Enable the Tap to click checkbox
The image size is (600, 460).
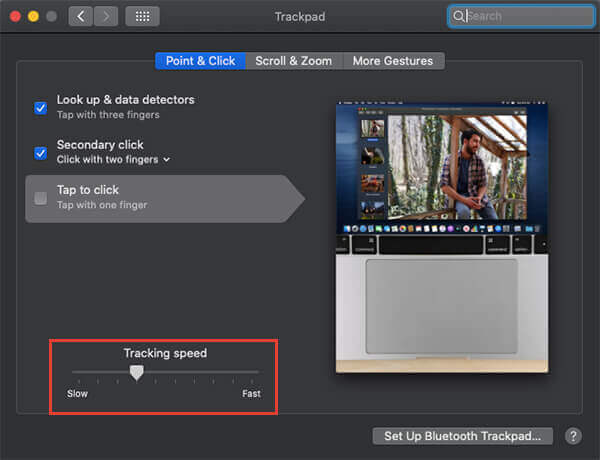coord(41,198)
